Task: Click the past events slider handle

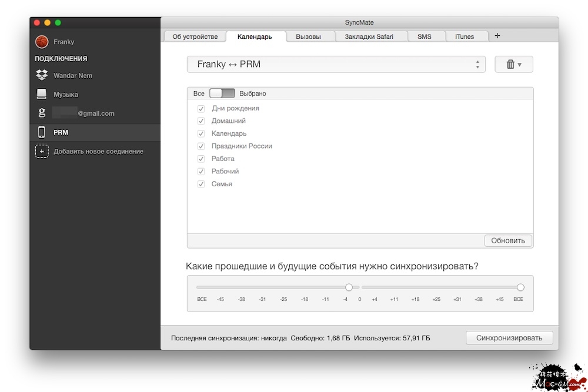Action: [349, 287]
